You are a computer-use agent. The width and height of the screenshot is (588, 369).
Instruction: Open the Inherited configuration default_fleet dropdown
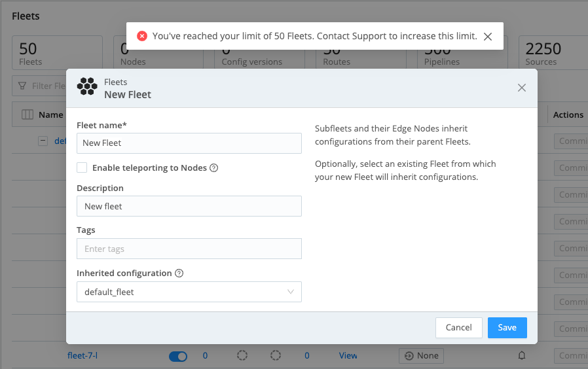click(189, 292)
